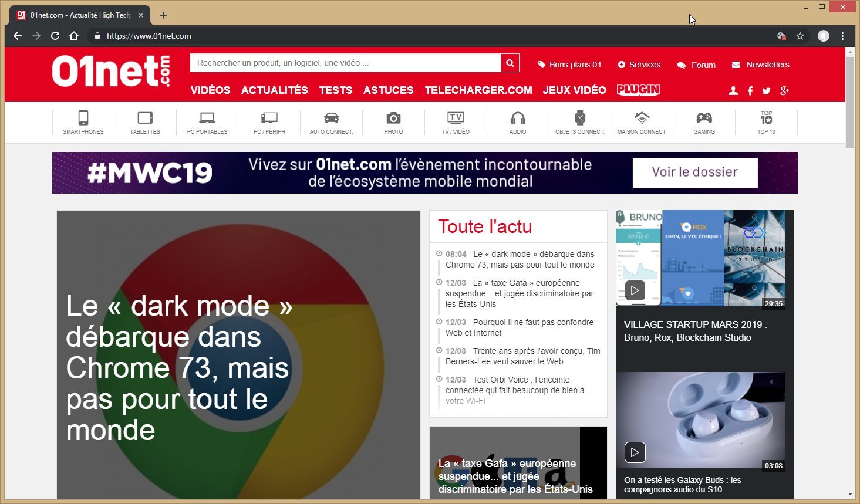The height and width of the screenshot is (504, 860).
Task: Click the Voir le dossier button
Action: 695,172
